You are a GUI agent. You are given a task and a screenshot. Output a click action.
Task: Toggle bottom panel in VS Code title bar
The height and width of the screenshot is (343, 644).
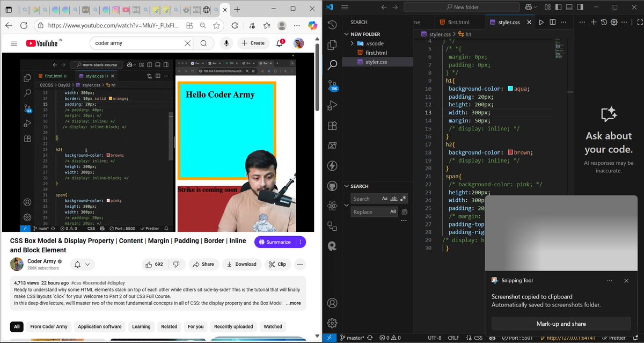pos(569,8)
